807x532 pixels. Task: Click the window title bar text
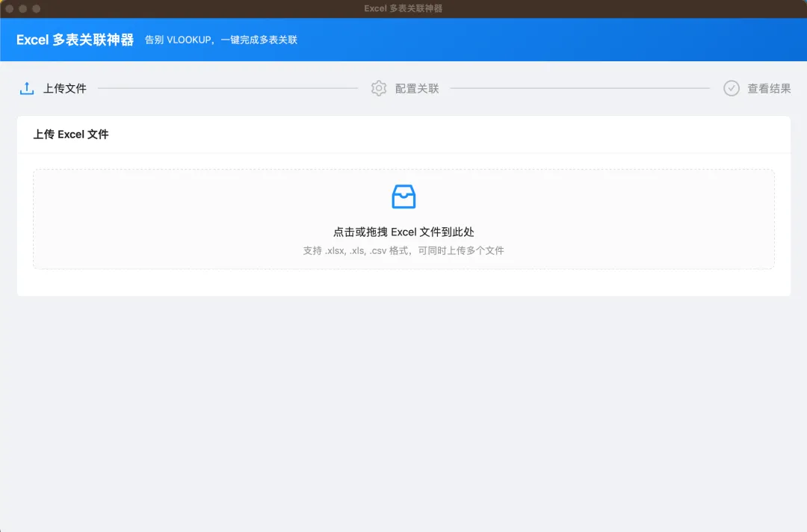403,8
